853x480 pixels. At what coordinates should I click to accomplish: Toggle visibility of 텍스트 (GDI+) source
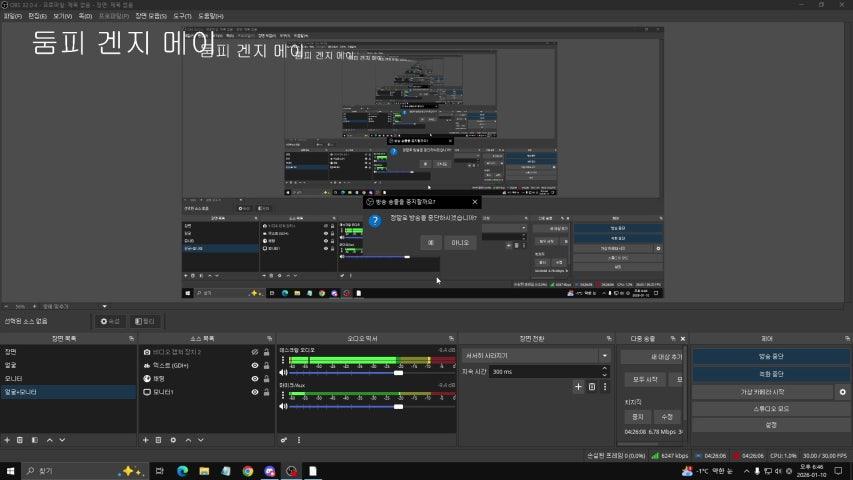pos(255,366)
